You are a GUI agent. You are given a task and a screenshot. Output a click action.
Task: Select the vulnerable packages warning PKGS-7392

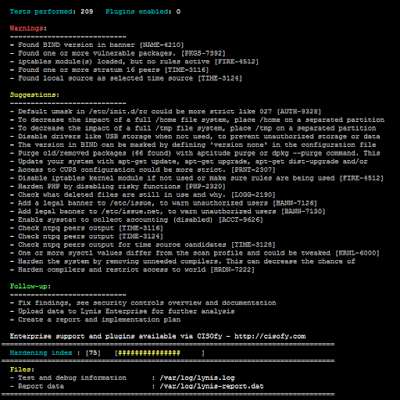(118, 53)
